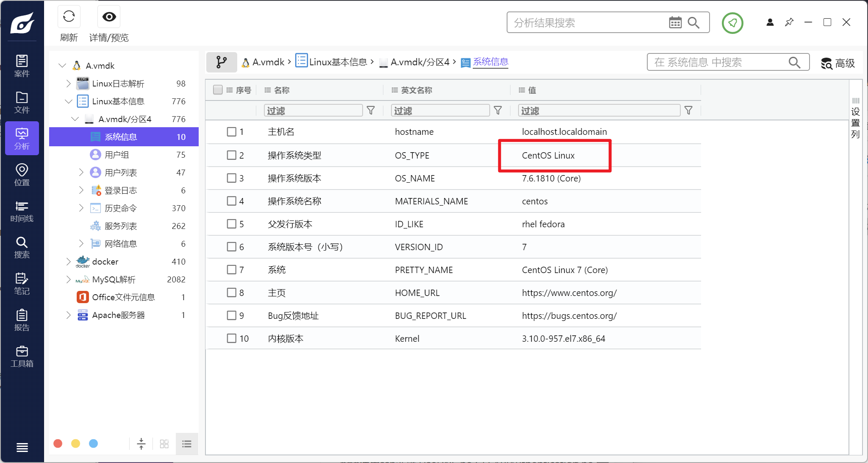Click the Refresh (刷新) icon
Viewport: 868px width, 463px height.
pos(69,17)
